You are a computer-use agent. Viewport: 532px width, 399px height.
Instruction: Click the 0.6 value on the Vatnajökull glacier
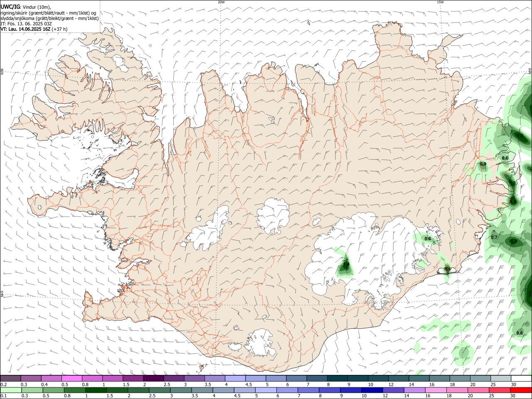click(428, 239)
